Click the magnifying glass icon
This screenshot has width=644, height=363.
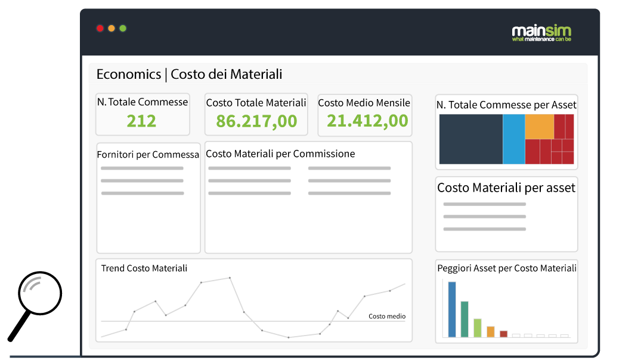point(35,306)
